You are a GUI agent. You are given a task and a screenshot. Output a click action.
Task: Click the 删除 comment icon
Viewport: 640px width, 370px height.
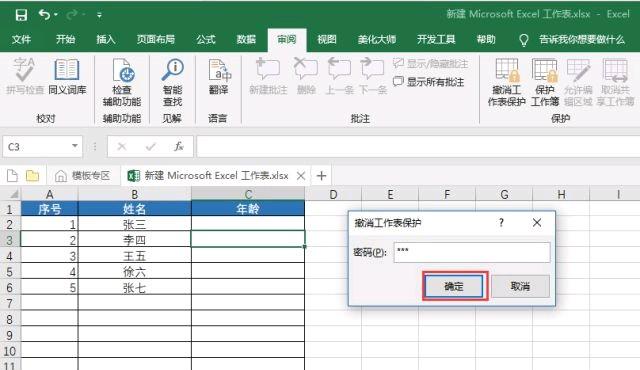point(306,77)
